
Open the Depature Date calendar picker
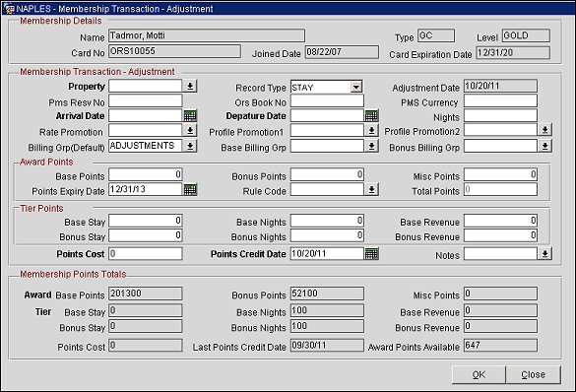point(371,115)
